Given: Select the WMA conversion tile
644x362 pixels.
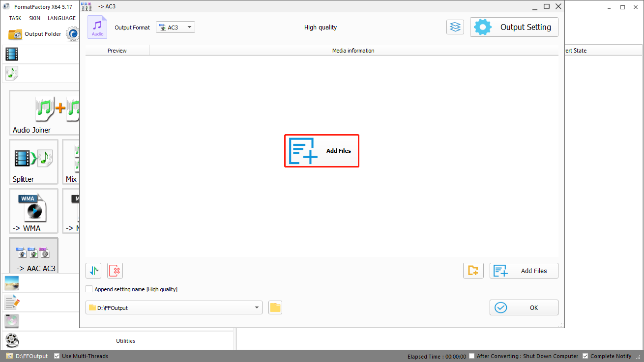Looking at the screenshot, I should coord(33,211).
